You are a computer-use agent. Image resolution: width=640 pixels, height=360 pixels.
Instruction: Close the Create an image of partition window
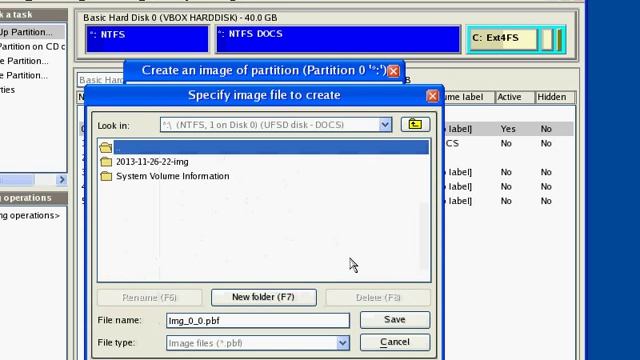click(x=393, y=71)
